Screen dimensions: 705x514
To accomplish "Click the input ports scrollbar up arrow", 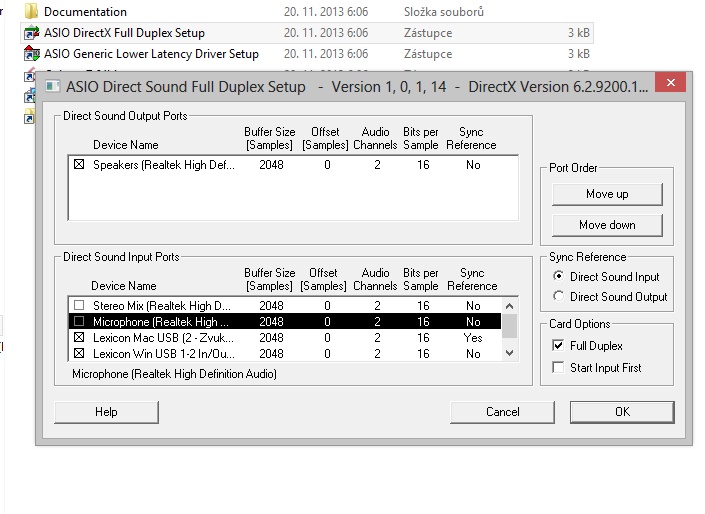I will 509,306.
